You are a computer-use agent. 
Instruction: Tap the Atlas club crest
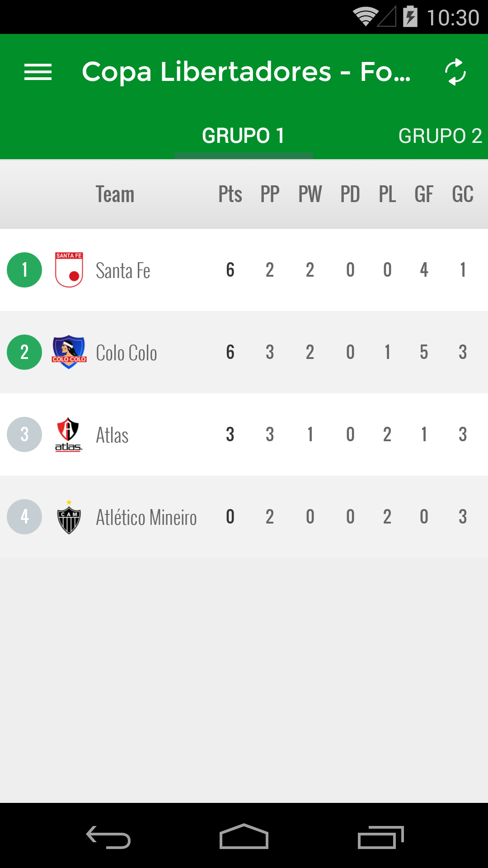tap(69, 434)
